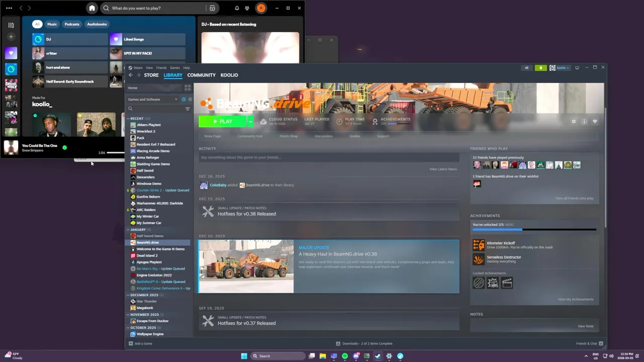Click green PLAY button for BeamNG.drive

point(223,121)
